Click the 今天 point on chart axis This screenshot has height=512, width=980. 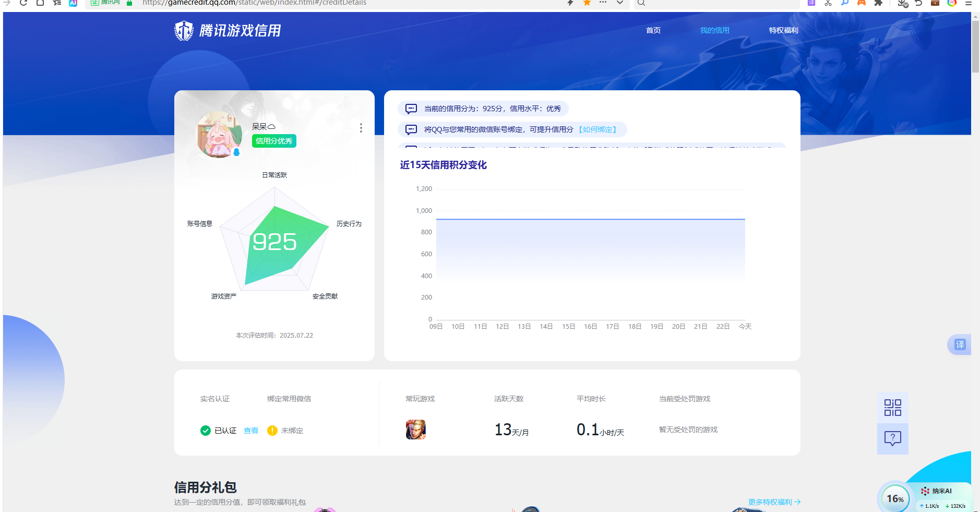745,326
